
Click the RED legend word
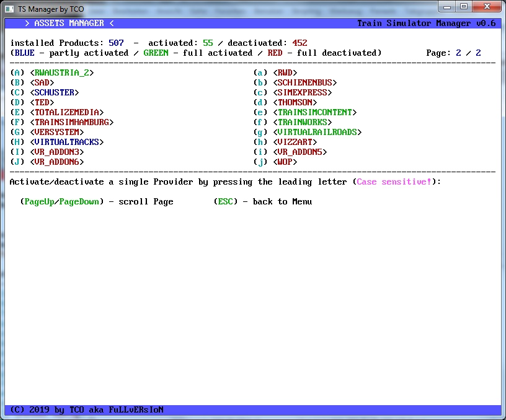pyautogui.click(x=275, y=53)
